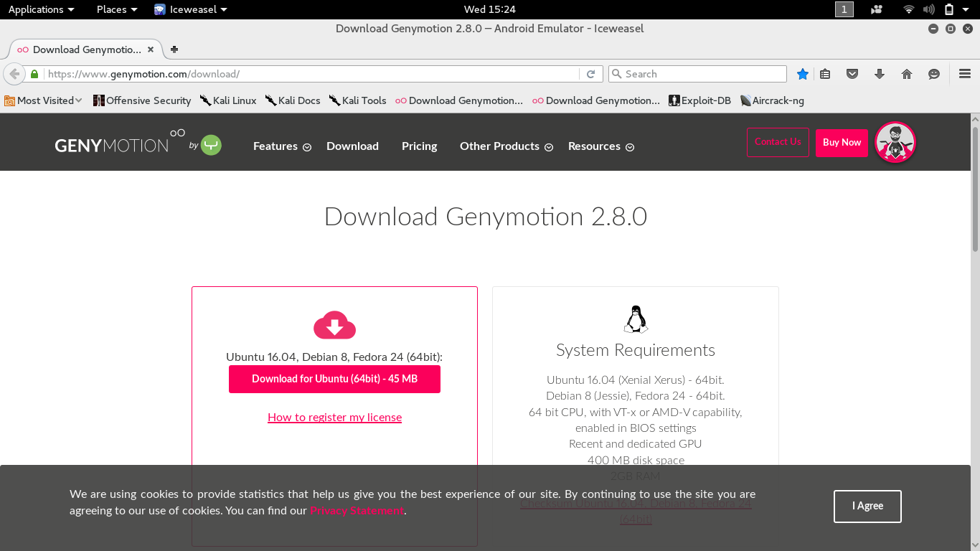The image size is (980, 551).
Task: Open the Pricing navigation item
Action: (x=420, y=146)
